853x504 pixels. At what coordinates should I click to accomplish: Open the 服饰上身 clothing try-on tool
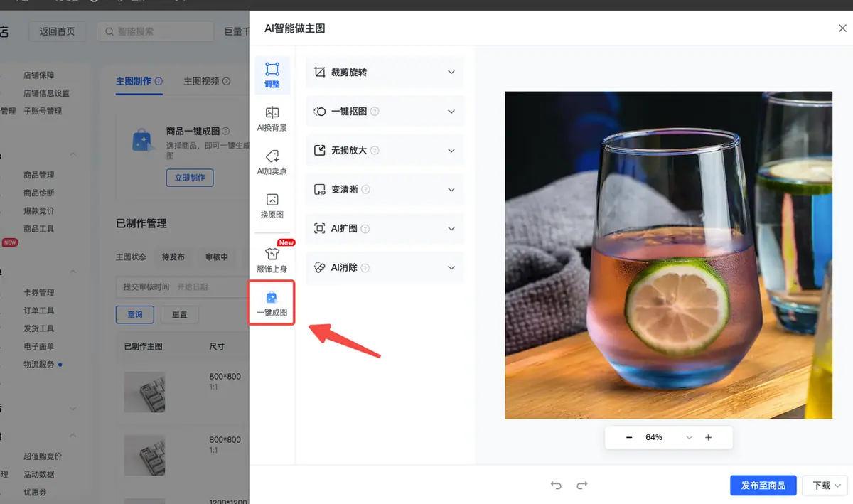click(272, 260)
